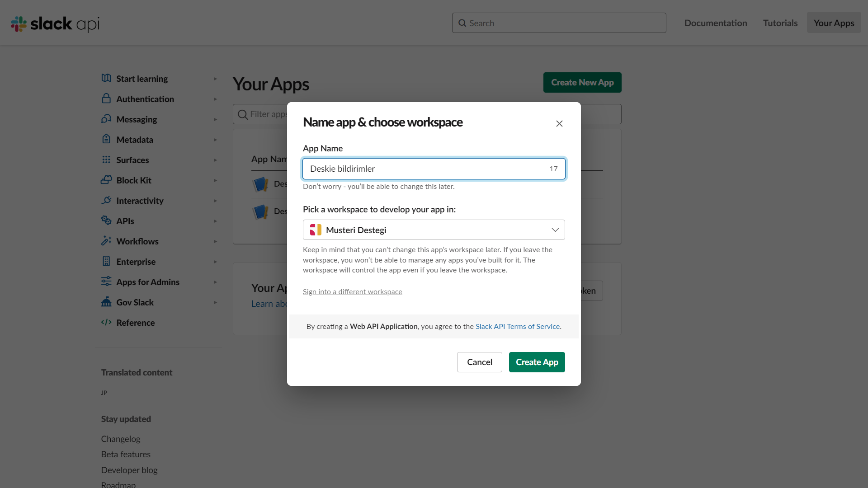This screenshot has height=488, width=868.
Task: Expand the Messaging menu arrow
Action: (215, 119)
